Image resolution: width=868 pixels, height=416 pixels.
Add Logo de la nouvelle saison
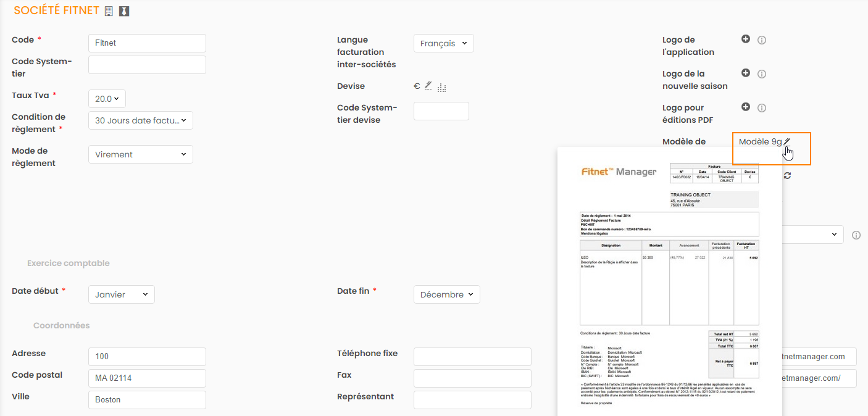(746, 73)
